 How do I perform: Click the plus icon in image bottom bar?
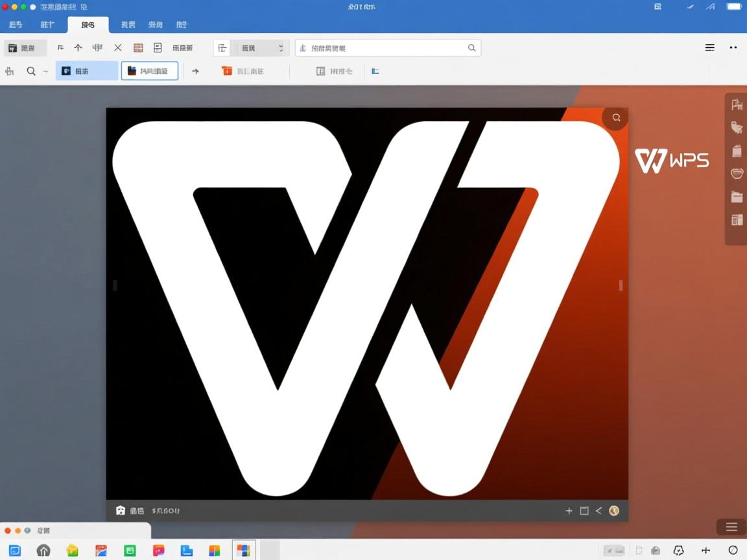click(x=569, y=511)
